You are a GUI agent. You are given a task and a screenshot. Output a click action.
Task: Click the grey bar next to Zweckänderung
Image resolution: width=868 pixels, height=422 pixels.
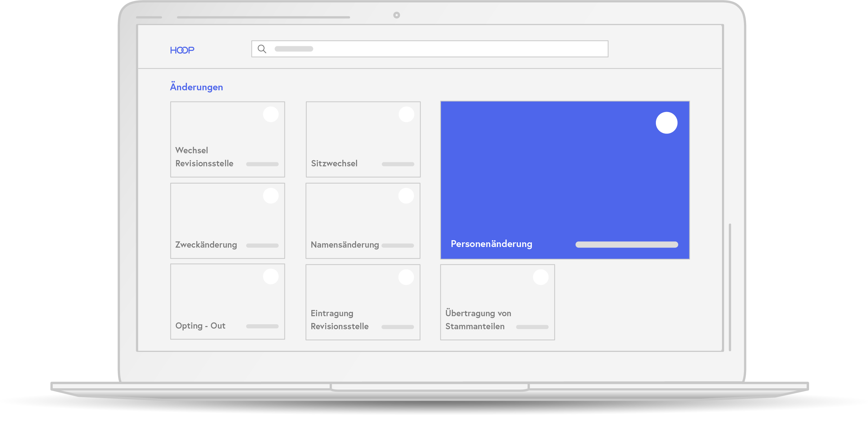point(262,246)
